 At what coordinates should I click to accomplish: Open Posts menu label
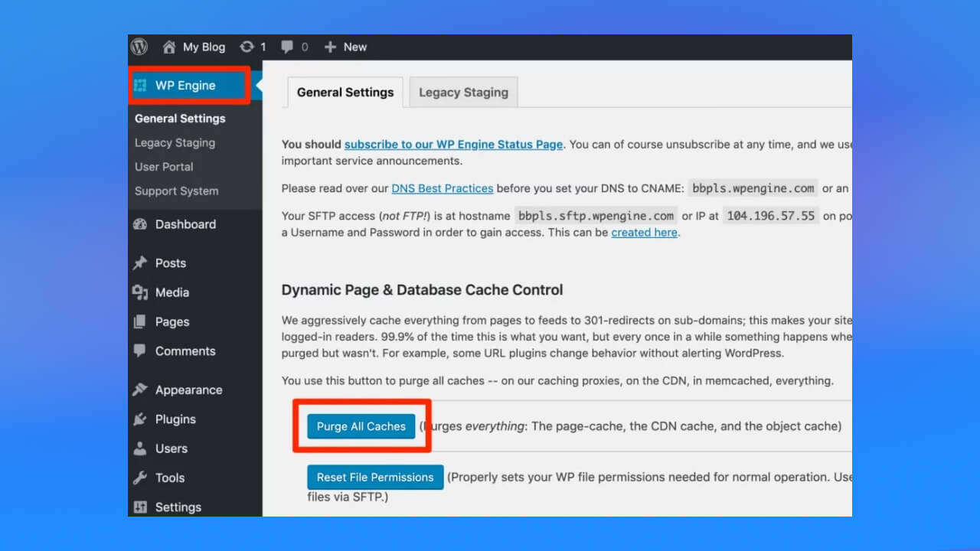pos(171,262)
